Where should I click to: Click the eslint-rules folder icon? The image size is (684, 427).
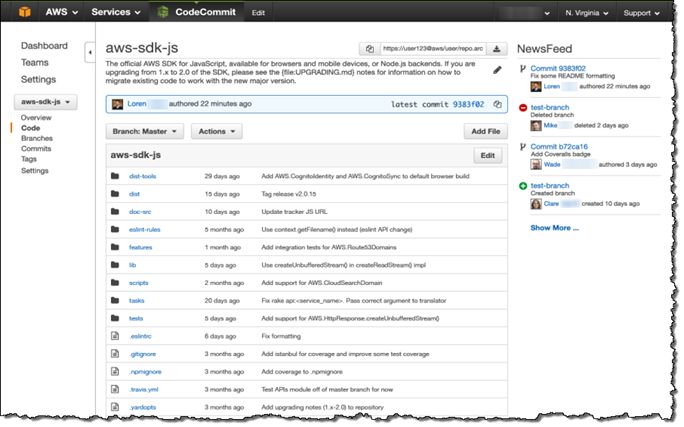[115, 229]
